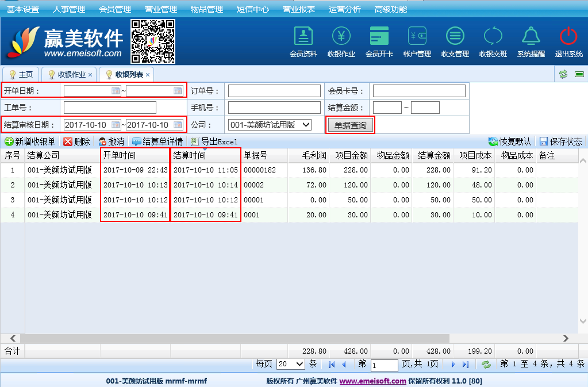Open calendar for 开单日期 start date
Viewport: 588px width, 387px height.
[116, 91]
